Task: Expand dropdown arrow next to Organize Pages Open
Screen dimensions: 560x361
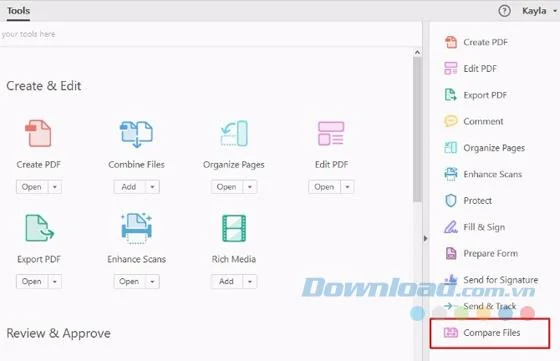Action: (250, 187)
